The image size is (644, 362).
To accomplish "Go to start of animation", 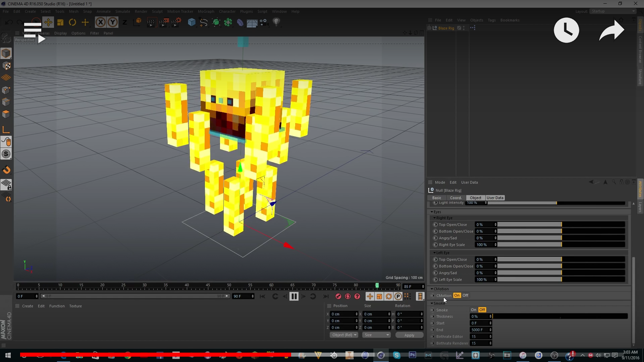I will click(262, 296).
